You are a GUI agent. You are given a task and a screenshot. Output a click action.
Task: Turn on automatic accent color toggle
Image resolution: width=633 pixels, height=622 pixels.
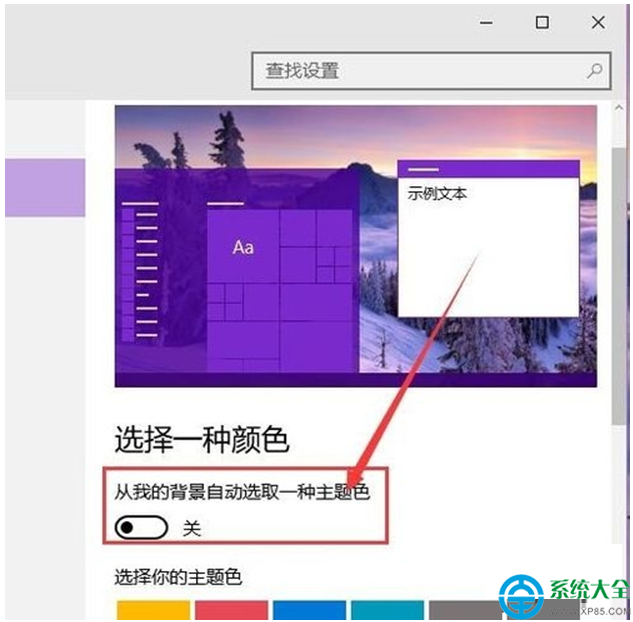140,527
